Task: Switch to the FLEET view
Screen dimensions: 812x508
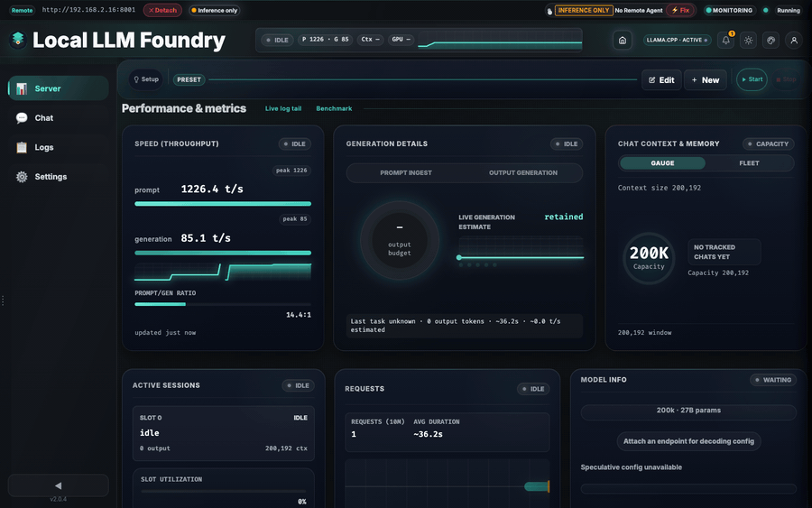Action: [x=749, y=163]
